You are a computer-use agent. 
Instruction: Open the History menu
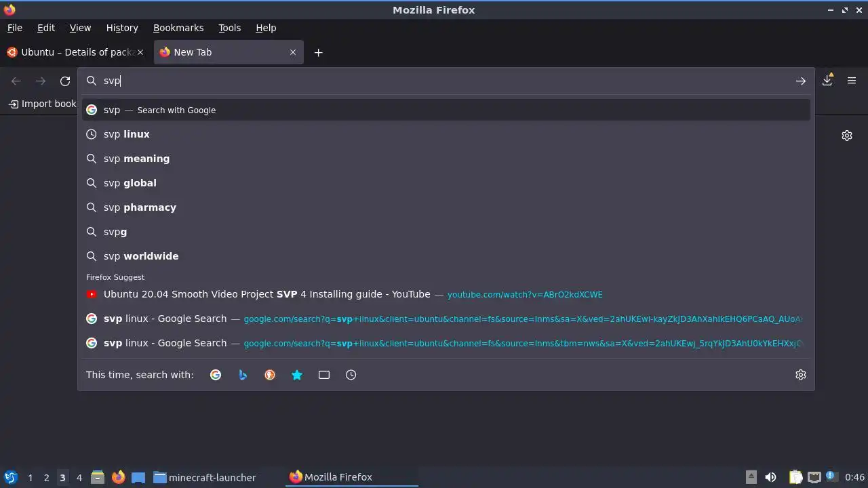coord(122,28)
